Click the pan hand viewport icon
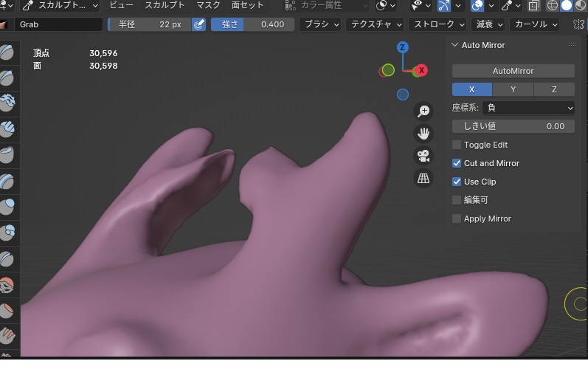Screen dimensions: 588x378 [423, 133]
